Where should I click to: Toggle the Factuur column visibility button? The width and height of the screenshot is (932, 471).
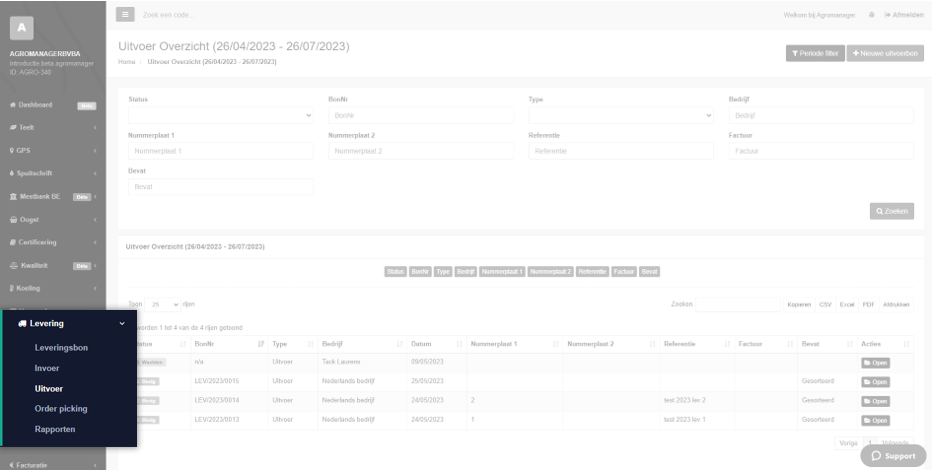[x=624, y=272]
